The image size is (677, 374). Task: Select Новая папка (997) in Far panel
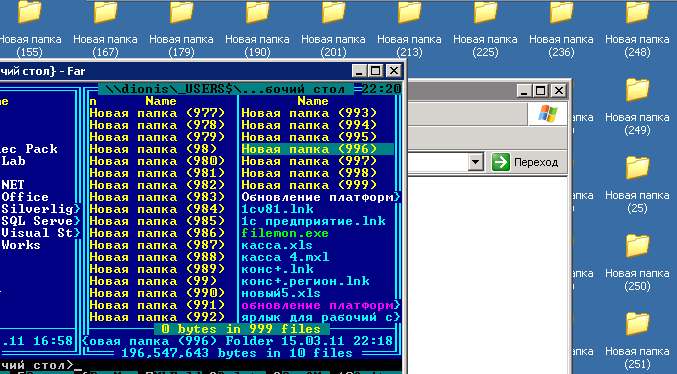(309, 161)
